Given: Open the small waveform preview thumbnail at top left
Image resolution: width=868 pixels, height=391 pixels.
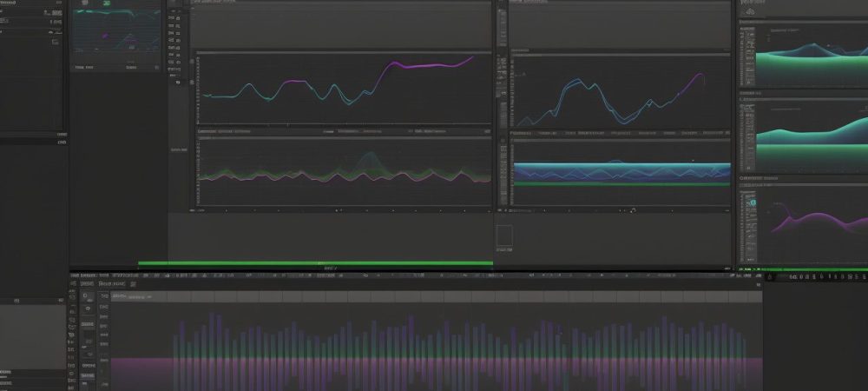Looking at the screenshot, I should (116, 31).
